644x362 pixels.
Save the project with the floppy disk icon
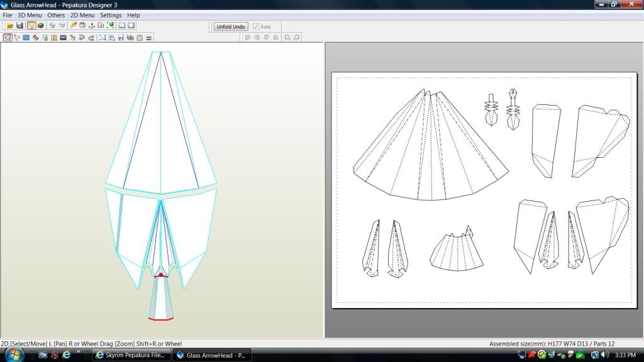pos(19,25)
